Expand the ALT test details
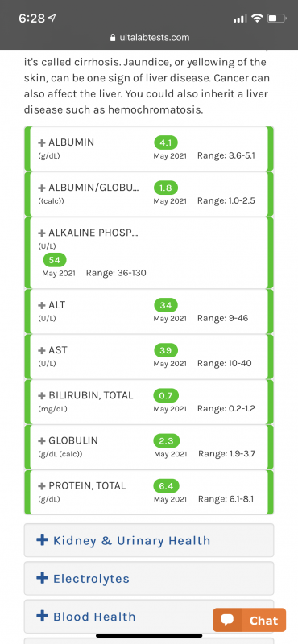The width and height of the screenshot is (298, 644). 149,312
